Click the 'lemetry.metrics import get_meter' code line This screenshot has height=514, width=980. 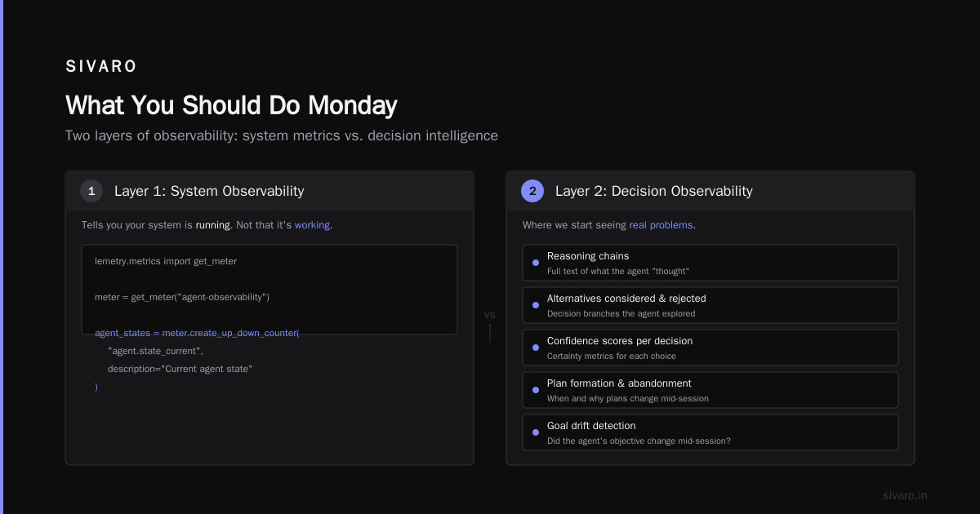(166, 261)
